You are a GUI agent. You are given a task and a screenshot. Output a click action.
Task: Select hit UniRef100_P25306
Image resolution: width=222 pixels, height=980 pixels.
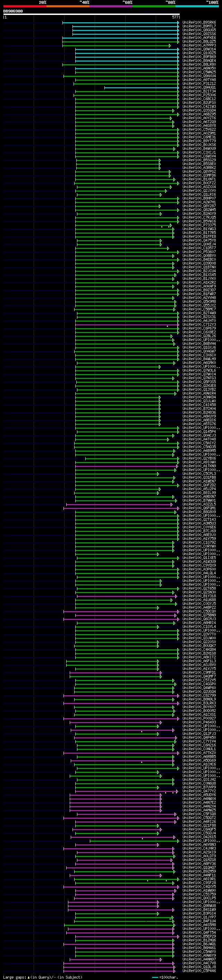pyautogui.click(x=199, y=95)
